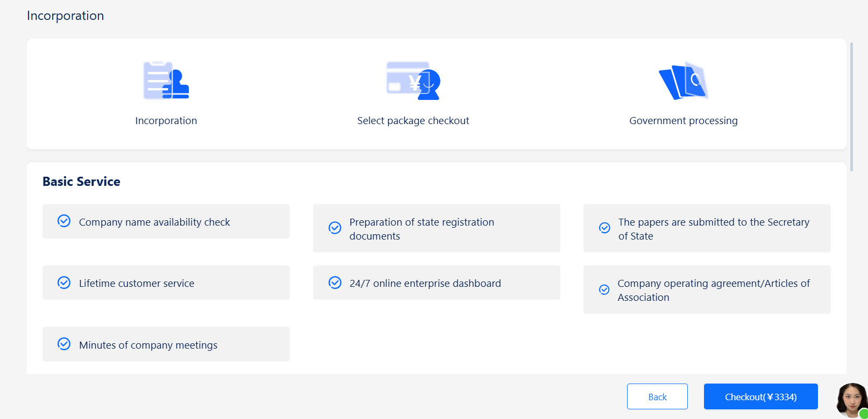Click the Incorporation step icon

click(x=166, y=81)
